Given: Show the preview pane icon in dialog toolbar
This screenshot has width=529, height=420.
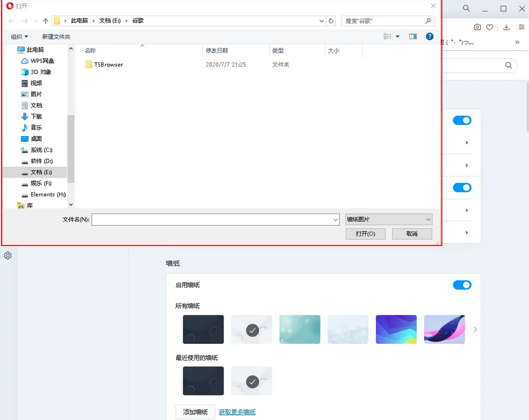Looking at the screenshot, I should (x=413, y=36).
